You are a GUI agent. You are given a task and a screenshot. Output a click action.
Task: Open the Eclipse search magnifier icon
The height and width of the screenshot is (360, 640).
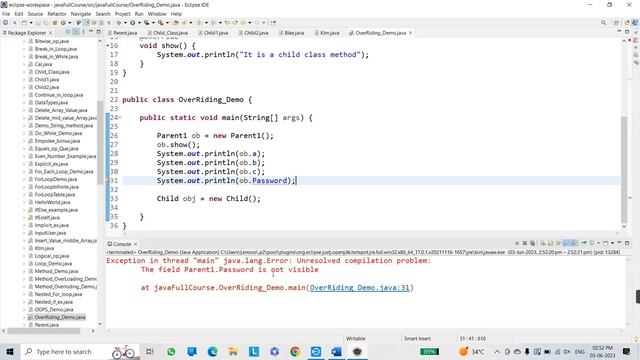coord(603,23)
